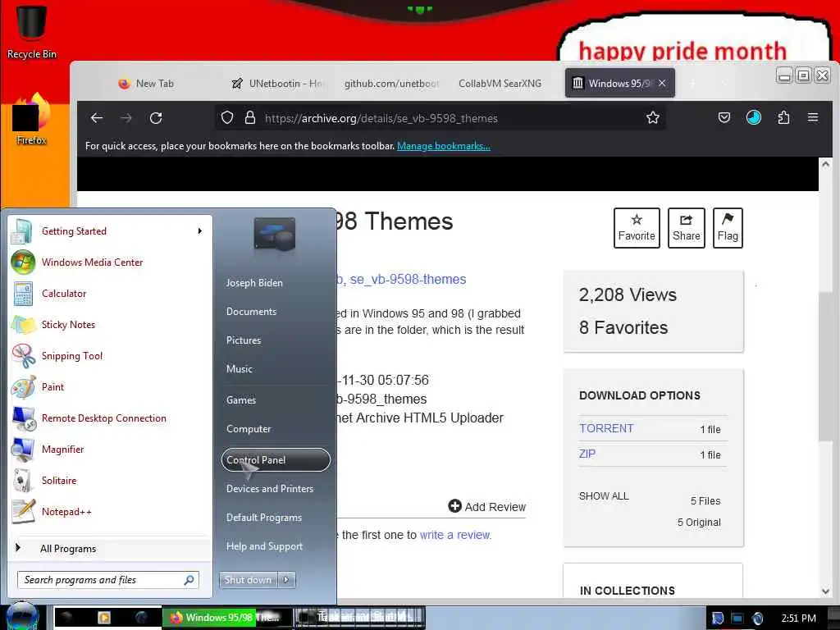This screenshot has height=630, width=840.
Task: Switch to the github.com/unetbootin tab
Action: [x=391, y=84]
